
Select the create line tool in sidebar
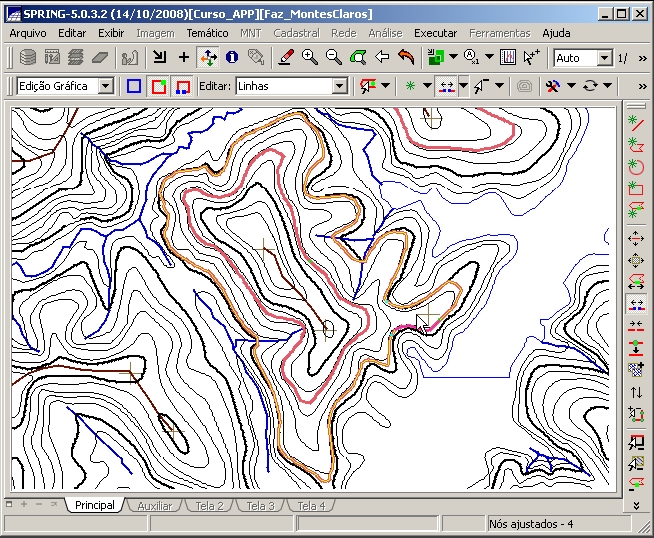(635, 122)
